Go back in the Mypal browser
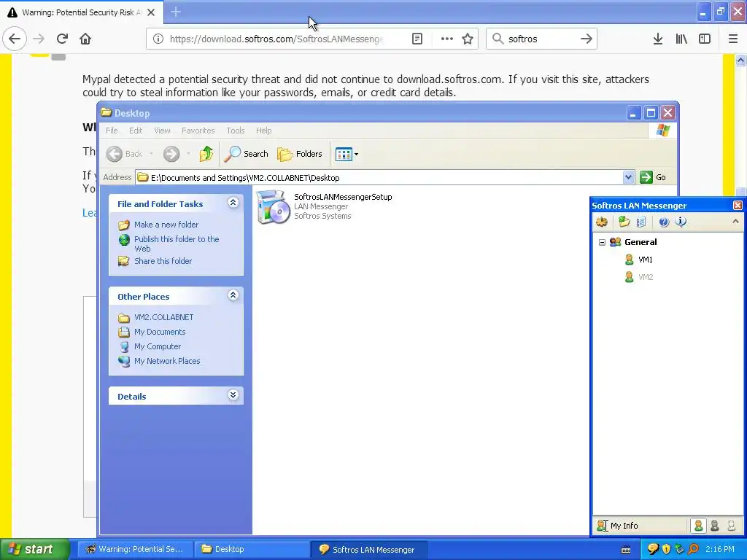The image size is (747, 560). tap(15, 39)
